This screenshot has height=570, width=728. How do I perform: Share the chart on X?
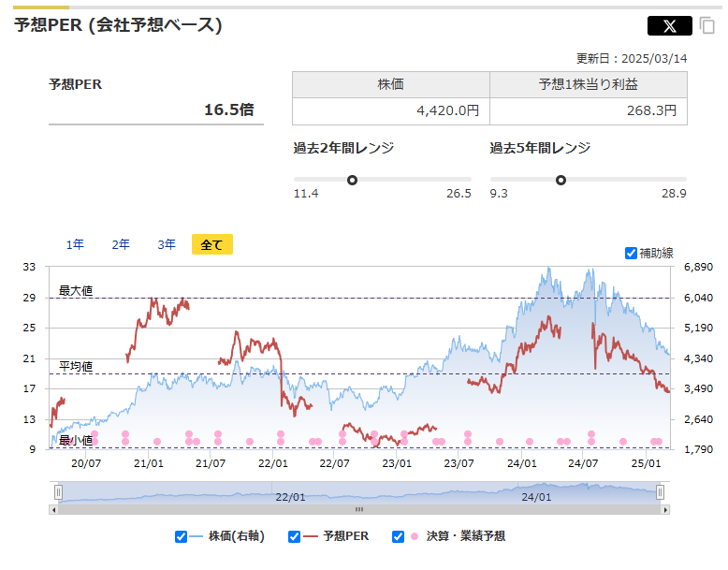[x=669, y=26]
